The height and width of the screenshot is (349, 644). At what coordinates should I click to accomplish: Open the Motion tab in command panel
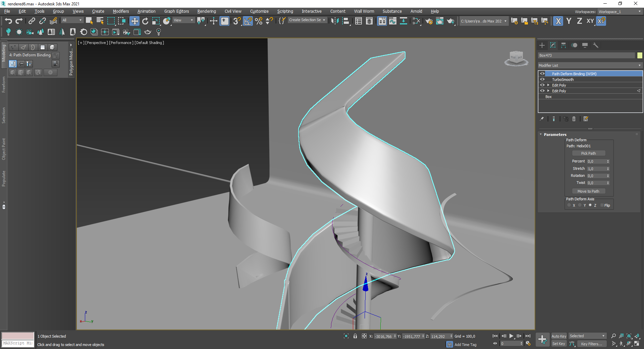coord(574,45)
